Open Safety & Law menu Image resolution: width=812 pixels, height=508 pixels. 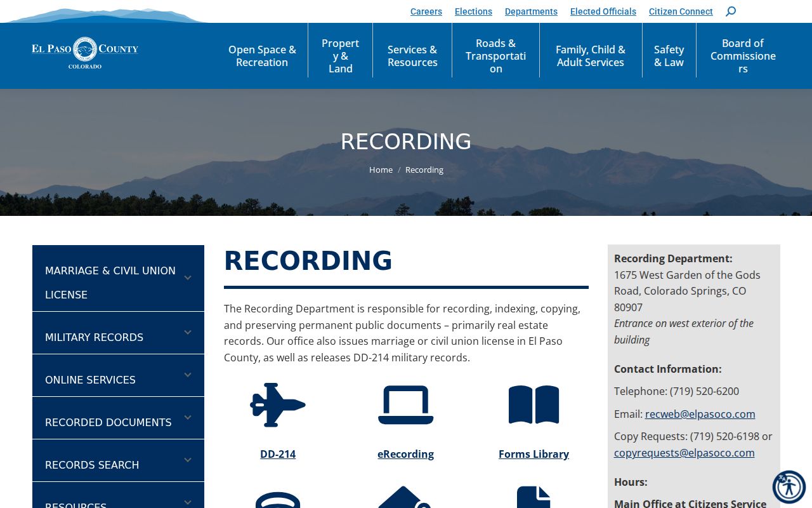tap(669, 56)
